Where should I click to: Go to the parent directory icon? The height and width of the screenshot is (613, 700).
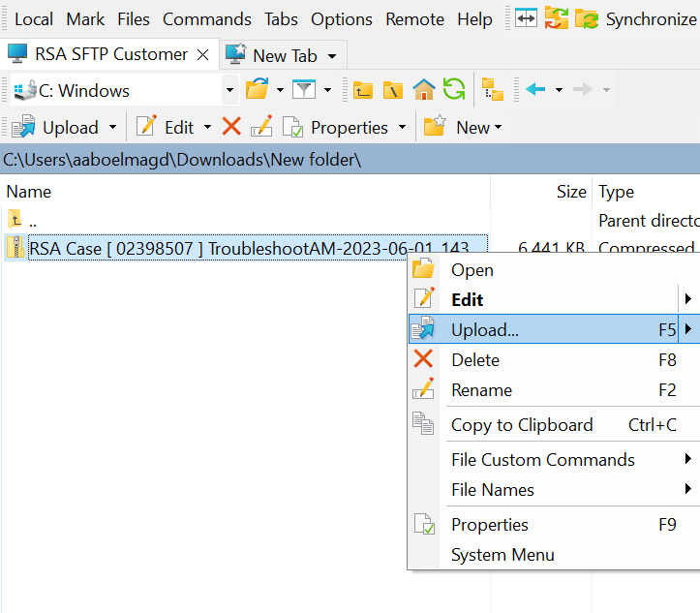(x=363, y=90)
